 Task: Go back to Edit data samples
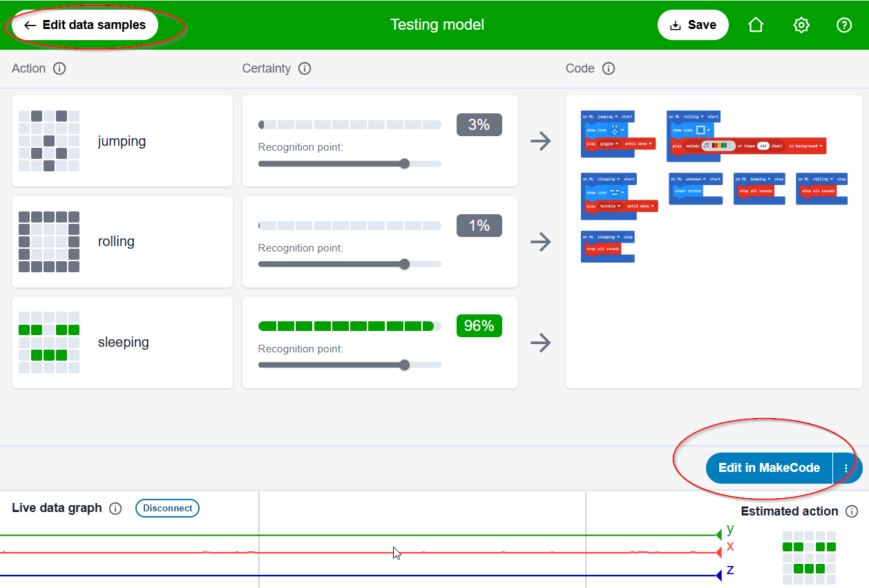pos(85,25)
